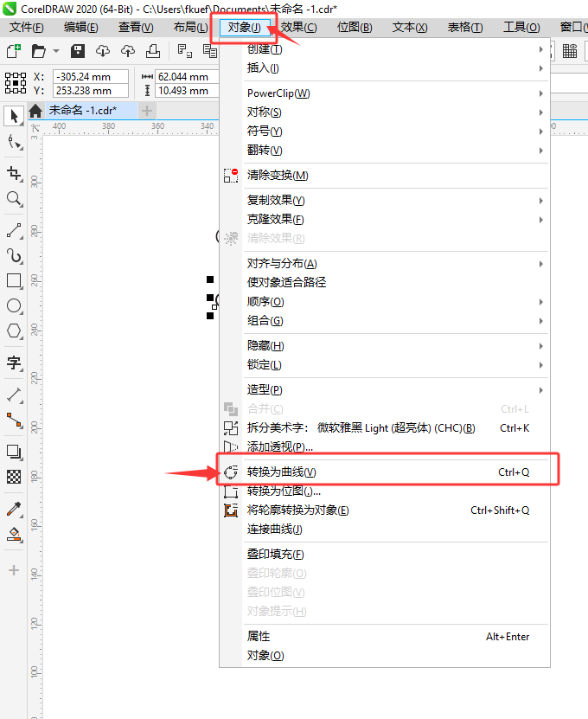The image size is (588, 719).
Task: Click the Print icon
Action: click(x=152, y=51)
